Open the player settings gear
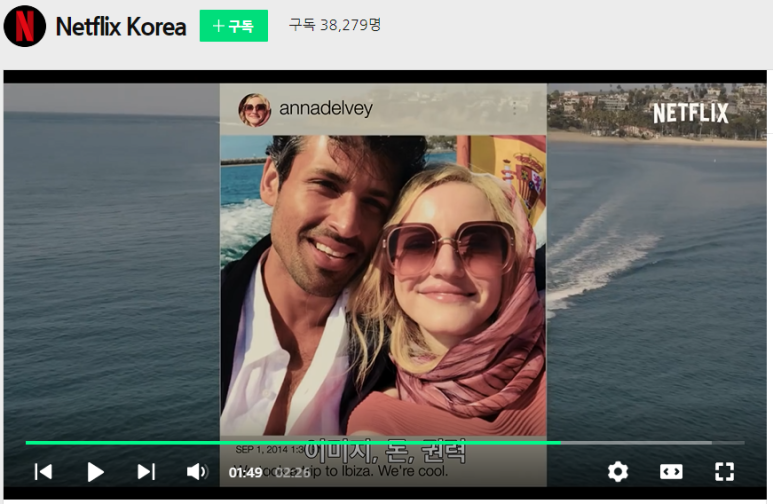773x504 pixels. 618,471
